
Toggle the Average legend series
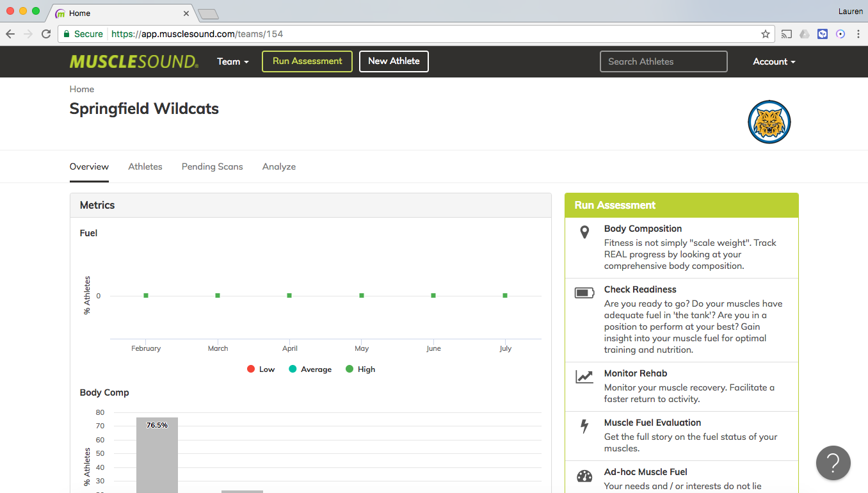[x=310, y=369]
